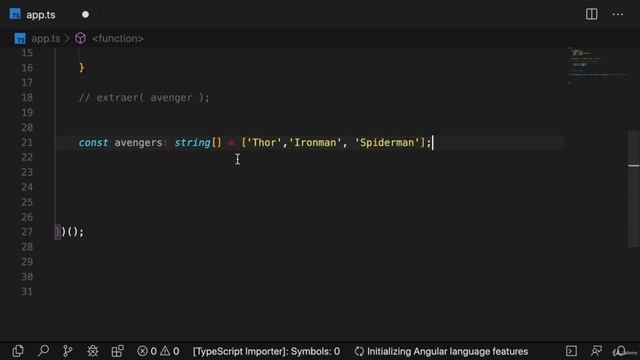Screen dimensions: 640x360
Task: Click the vertical scrollbar thumb of the editor
Action: click(633, 189)
